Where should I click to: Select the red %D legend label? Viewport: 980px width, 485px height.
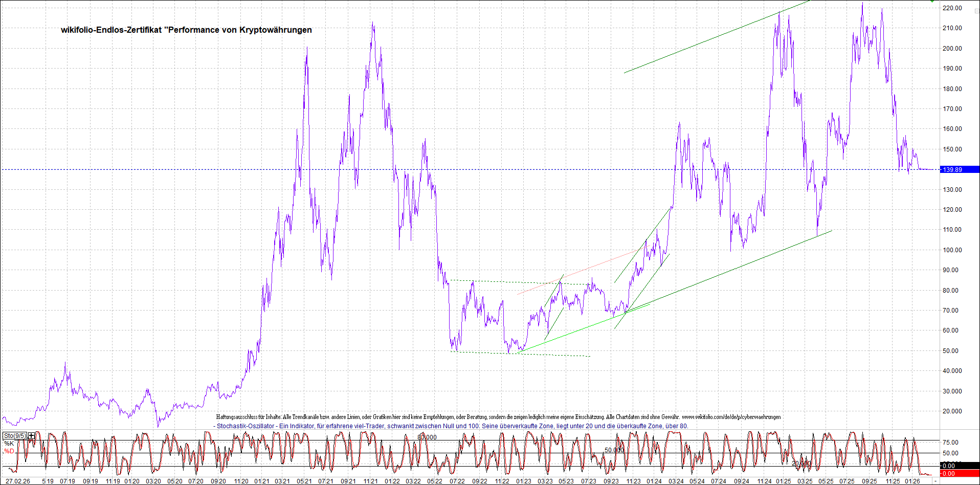pos(9,451)
